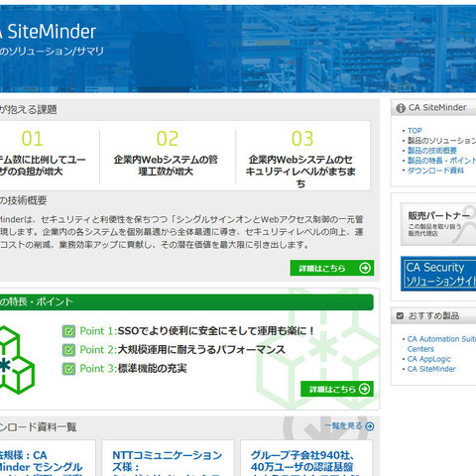The height and width of the screenshot is (476, 476).
Task: Open the ダウンロード資料 sidebar link
Action: coord(435,171)
